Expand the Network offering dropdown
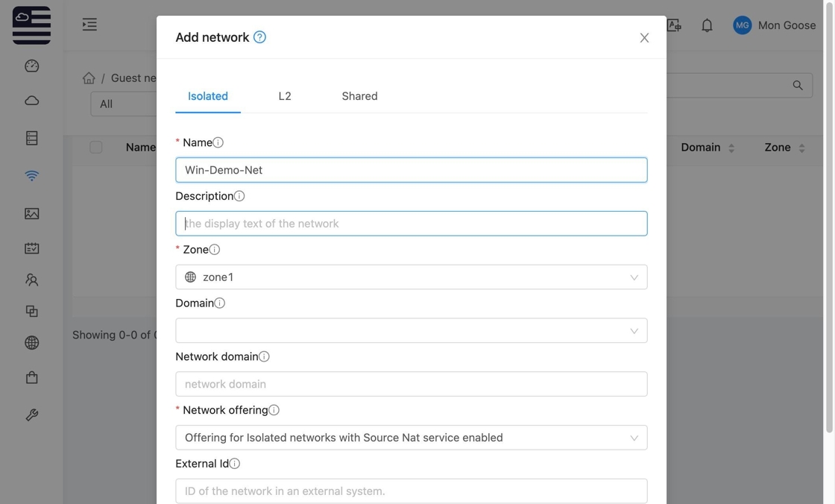The height and width of the screenshot is (504, 835). tap(411, 438)
